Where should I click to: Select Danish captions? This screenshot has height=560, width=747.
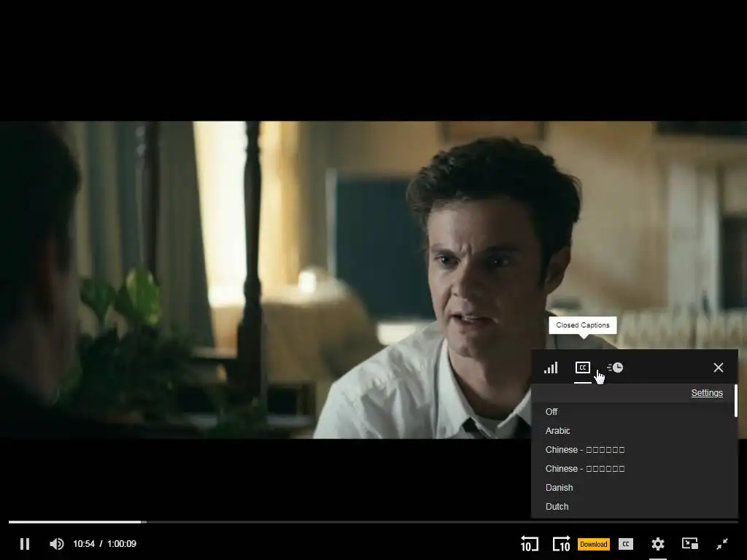634,488
